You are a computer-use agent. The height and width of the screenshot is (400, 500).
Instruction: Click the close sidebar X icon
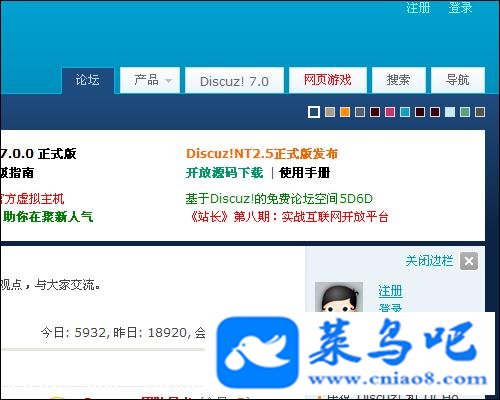tap(469, 261)
